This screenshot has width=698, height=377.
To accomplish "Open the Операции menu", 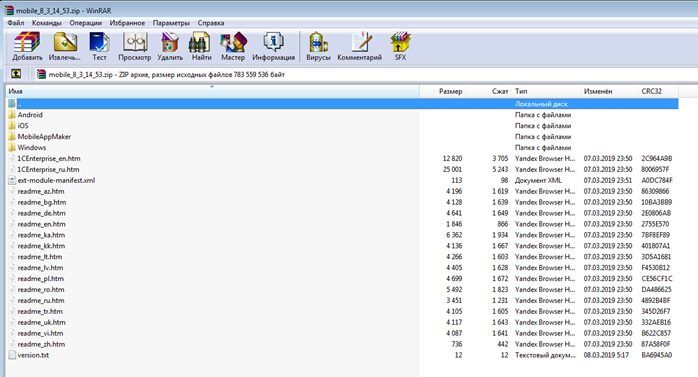I will (85, 23).
